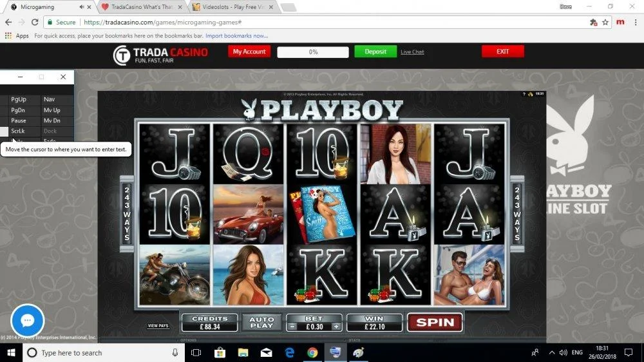Show hidden system tray icons
Screen dimensions: 644x362
[552, 352]
